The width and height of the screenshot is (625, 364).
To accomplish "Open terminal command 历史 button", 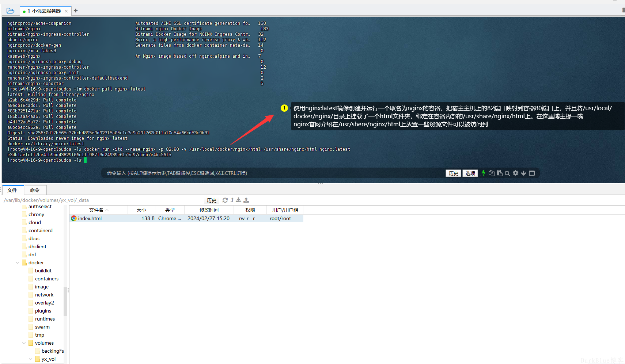I will 453,173.
